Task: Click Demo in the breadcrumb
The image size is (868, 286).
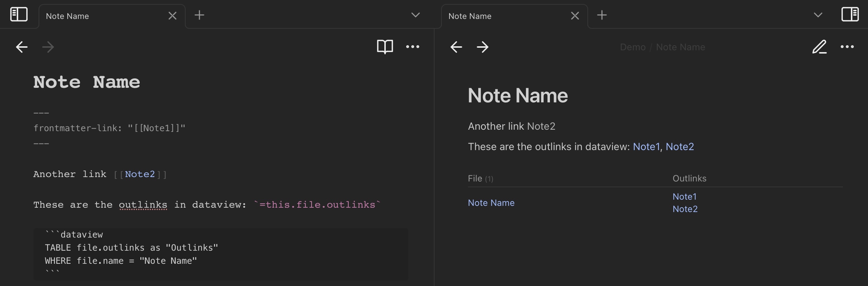Action: (x=633, y=47)
